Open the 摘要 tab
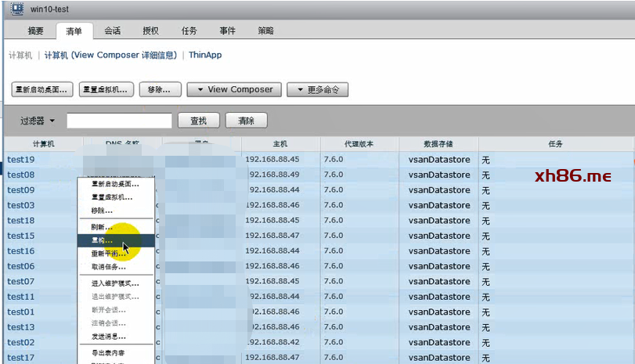635x364 pixels. (x=35, y=31)
